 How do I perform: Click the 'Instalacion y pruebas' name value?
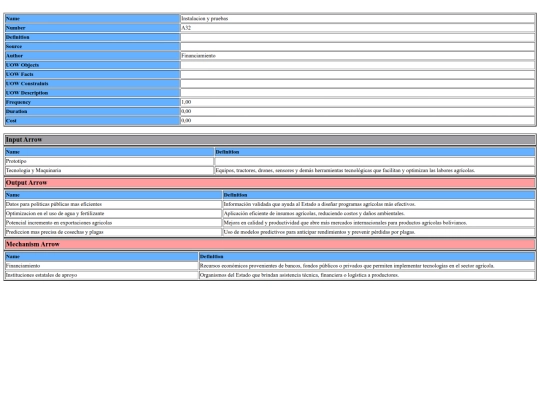(x=205, y=19)
